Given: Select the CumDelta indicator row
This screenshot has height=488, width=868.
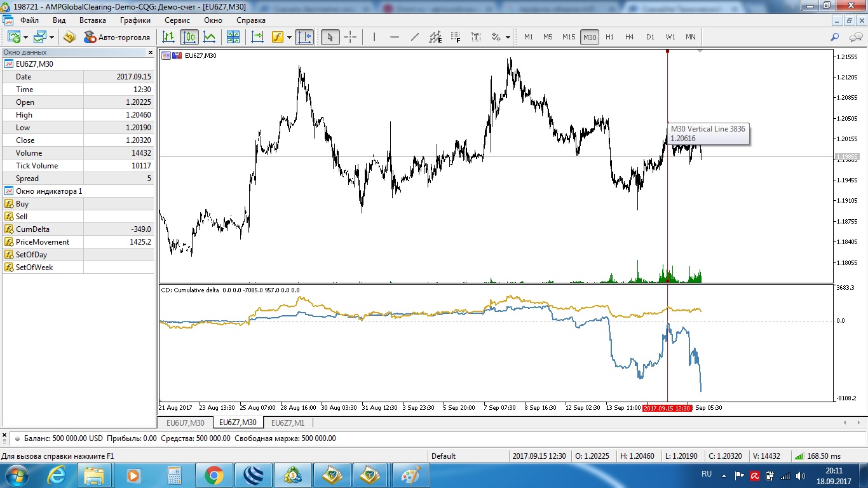Looking at the screenshot, I should pos(78,229).
